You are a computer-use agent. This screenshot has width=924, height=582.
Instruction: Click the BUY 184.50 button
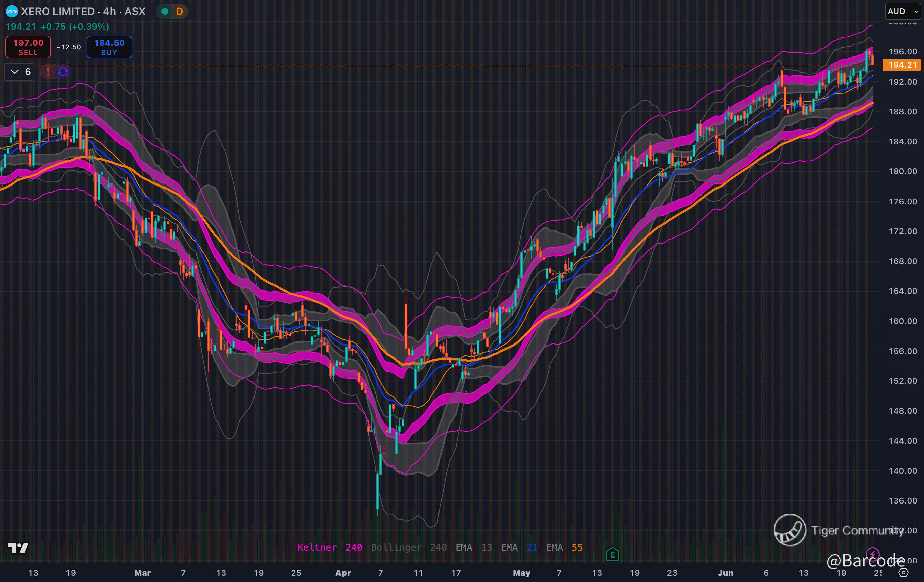coord(109,47)
